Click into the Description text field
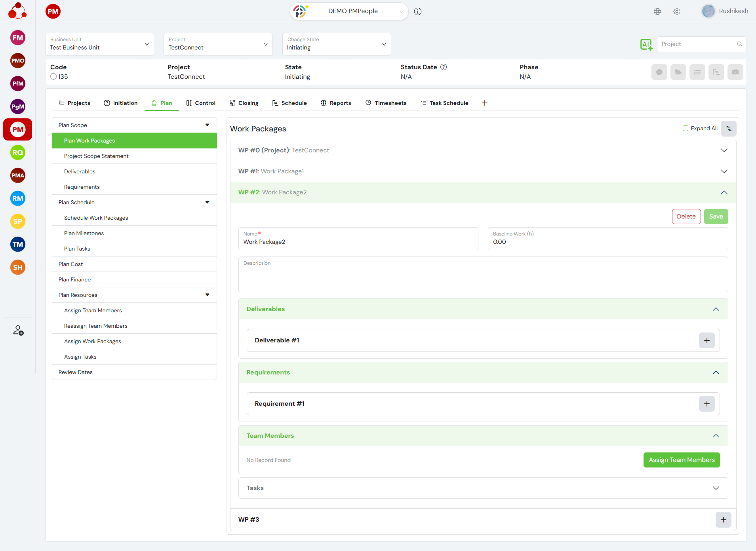This screenshot has width=756, height=551. point(483,277)
